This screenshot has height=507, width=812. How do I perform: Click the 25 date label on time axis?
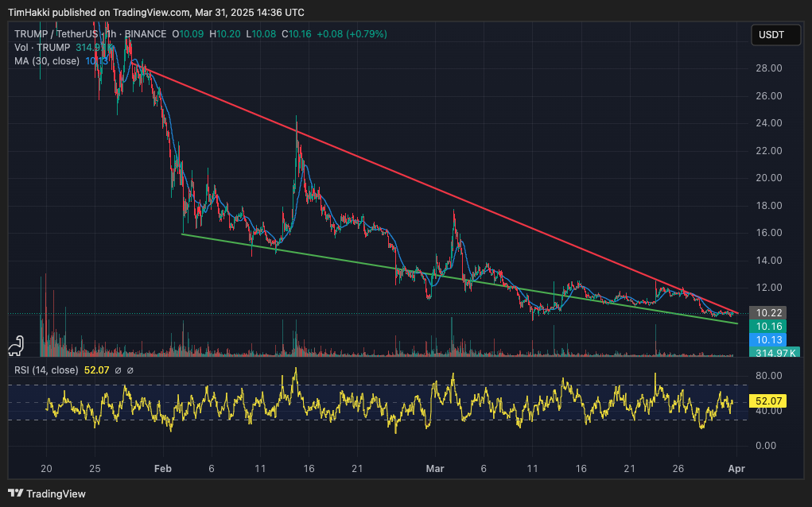[x=95, y=469]
